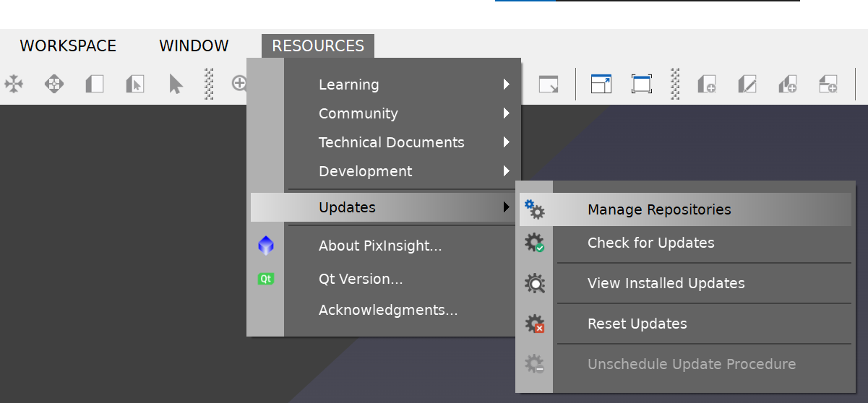Screen dimensions: 868x403
Task: Click the diamond-shaped center cursor icon
Action: click(54, 84)
